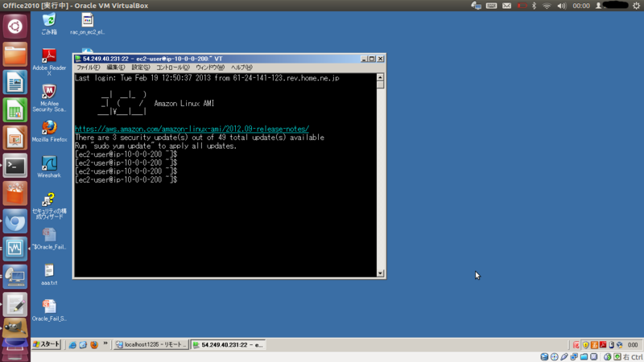The height and width of the screenshot is (362, 644).
Task: Open the battery indicator menu
Action: click(522, 6)
